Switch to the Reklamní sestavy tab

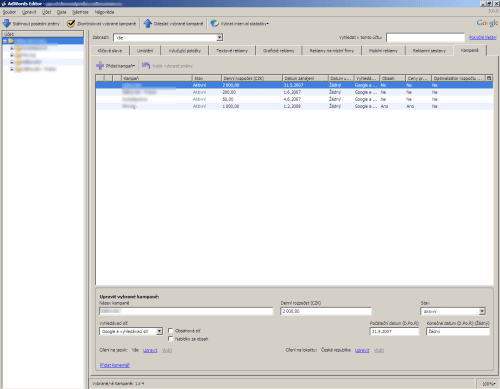click(x=429, y=51)
